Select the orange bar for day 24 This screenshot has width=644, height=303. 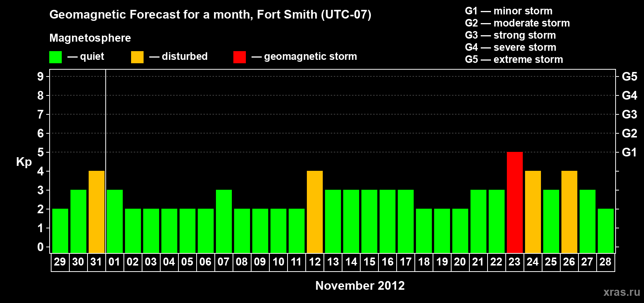[533, 212]
